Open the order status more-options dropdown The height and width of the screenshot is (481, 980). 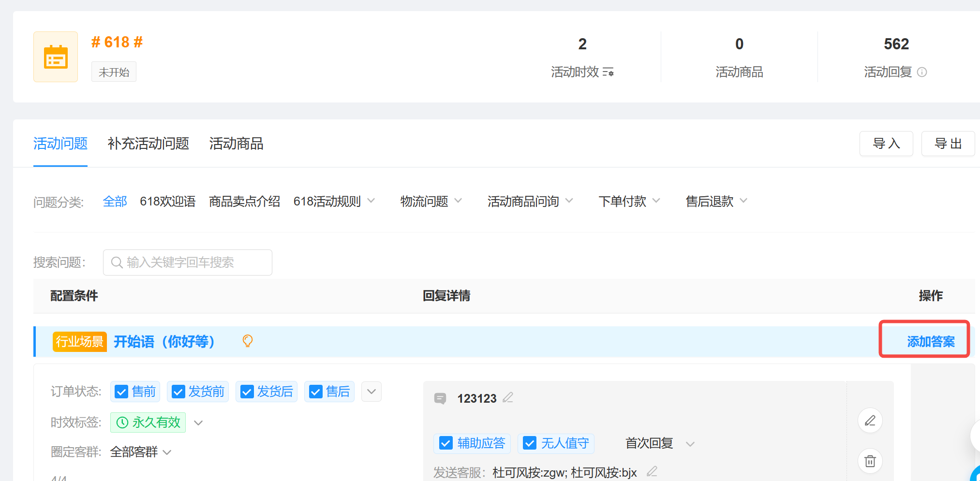tap(371, 392)
